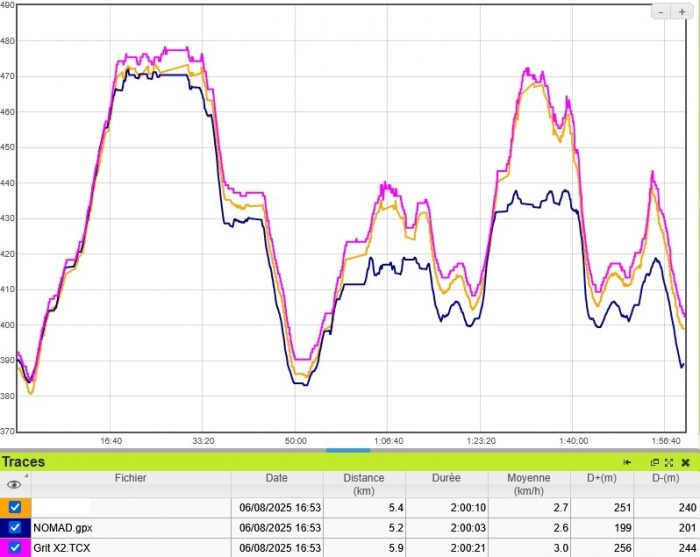Uncheck the orange trace checkbox

[x=15, y=507]
